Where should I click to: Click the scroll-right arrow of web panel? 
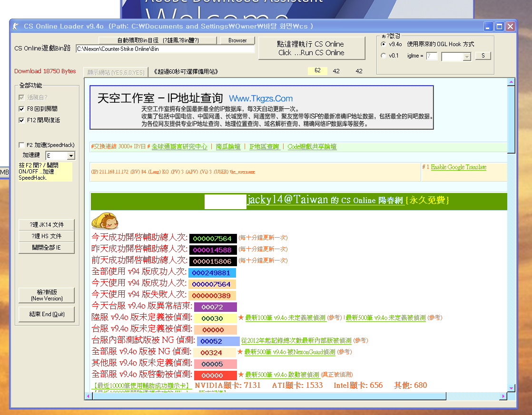coord(503,396)
